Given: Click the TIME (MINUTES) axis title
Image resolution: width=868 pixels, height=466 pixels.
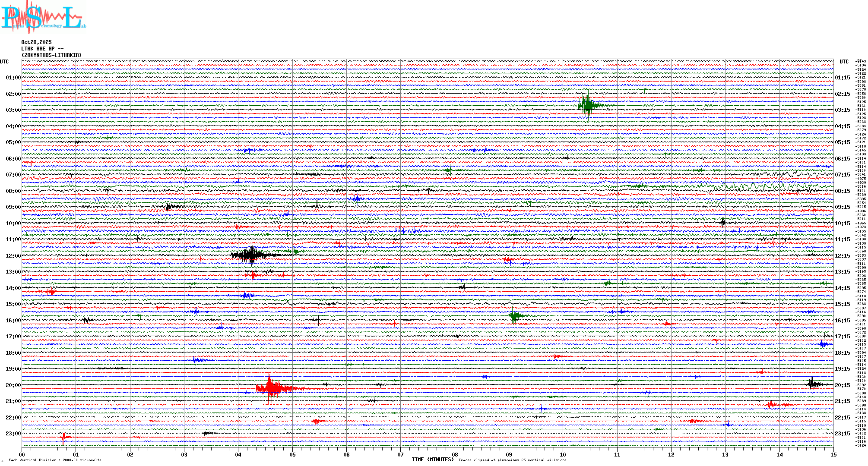Looking at the screenshot, I should point(432,460).
